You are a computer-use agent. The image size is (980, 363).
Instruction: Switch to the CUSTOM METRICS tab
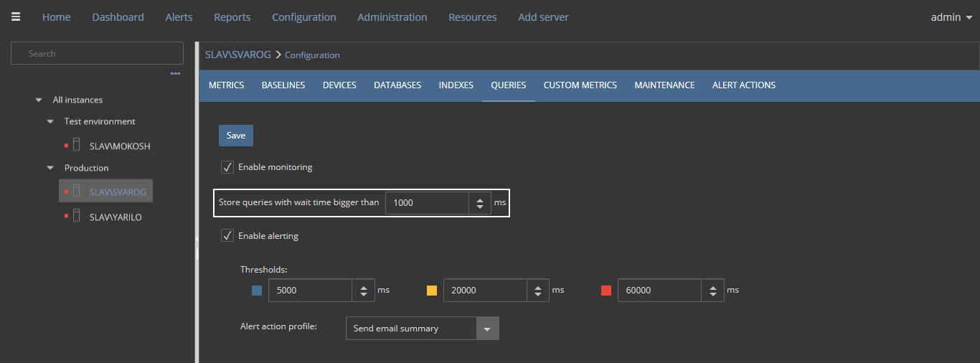[x=580, y=85]
